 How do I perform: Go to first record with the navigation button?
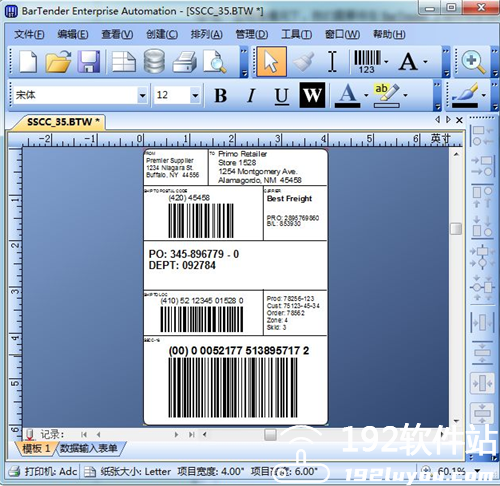coord(84,434)
